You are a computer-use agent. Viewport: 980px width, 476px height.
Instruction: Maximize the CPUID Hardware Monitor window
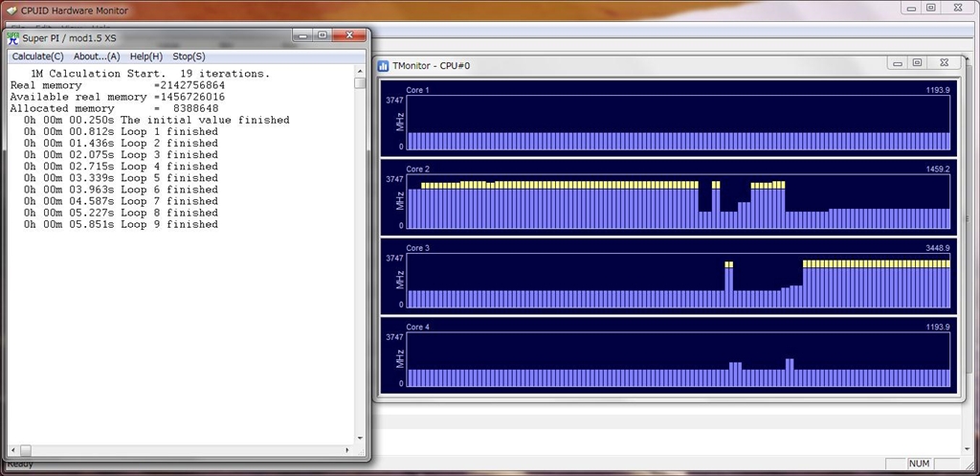(x=930, y=8)
